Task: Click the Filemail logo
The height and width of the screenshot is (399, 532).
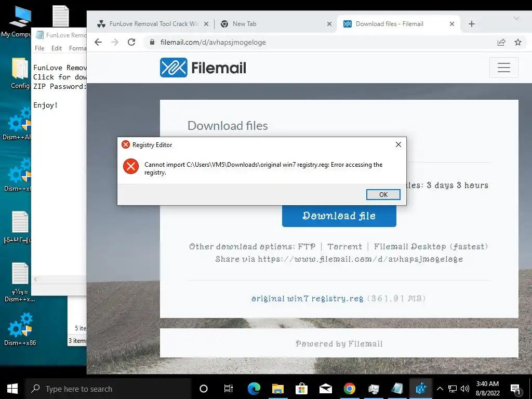Action: coord(203,68)
